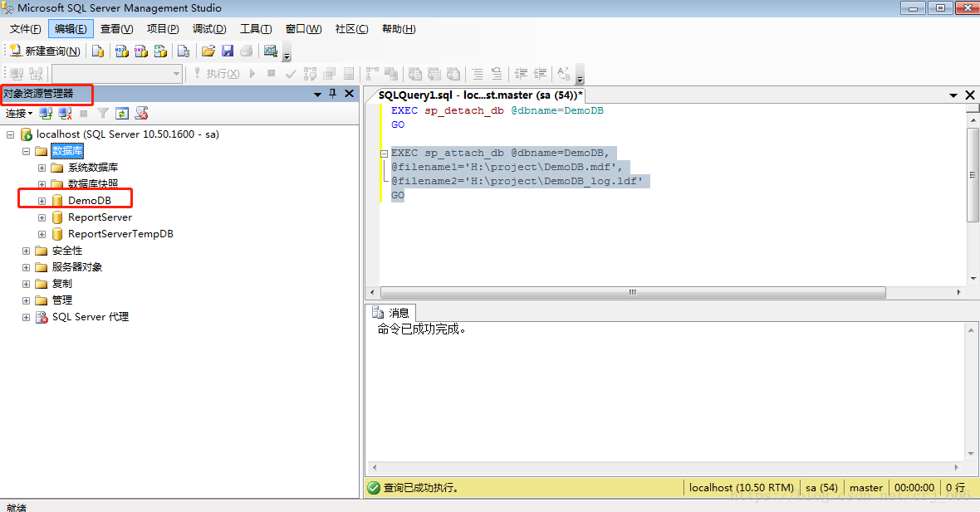Expand the 管理 folder

[27, 301]
